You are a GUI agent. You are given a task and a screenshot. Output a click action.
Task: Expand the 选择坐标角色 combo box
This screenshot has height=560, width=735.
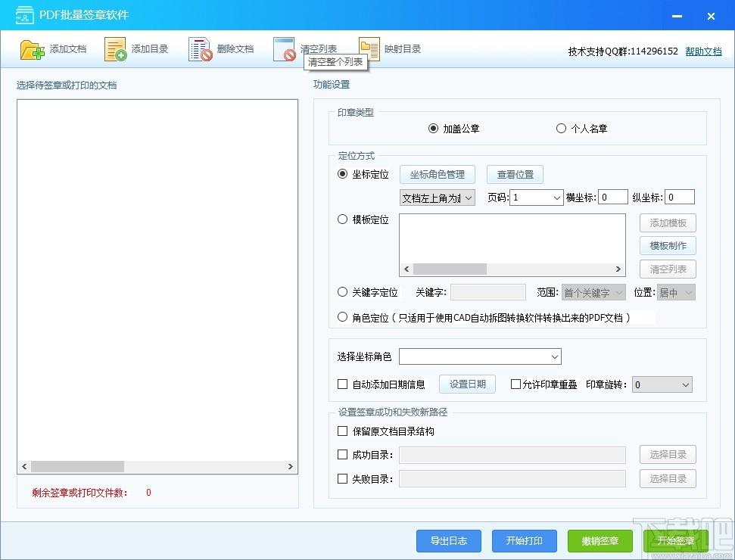click(x=480, y=356)
